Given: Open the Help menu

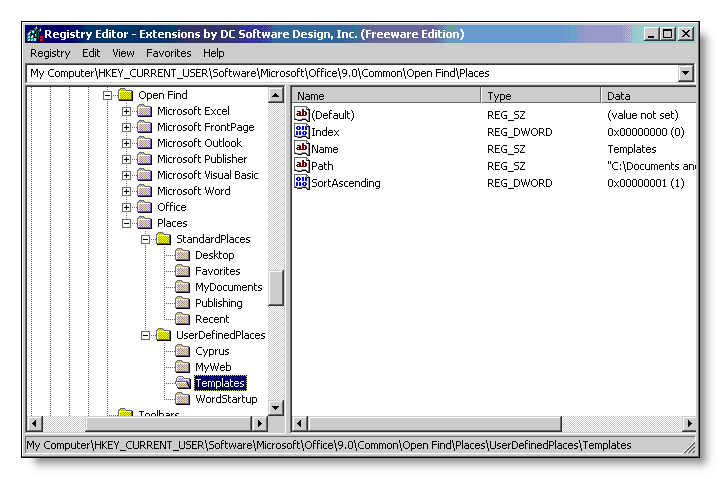Looking at the screenshot, I should click(214, 53).
